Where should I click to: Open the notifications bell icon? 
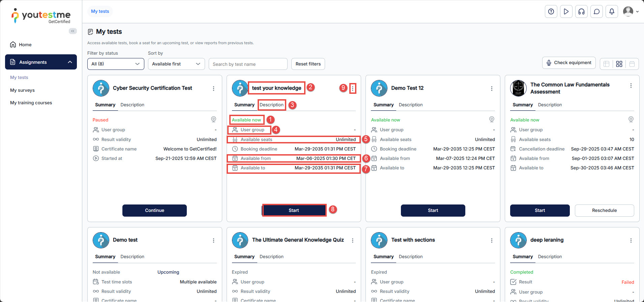612,11
